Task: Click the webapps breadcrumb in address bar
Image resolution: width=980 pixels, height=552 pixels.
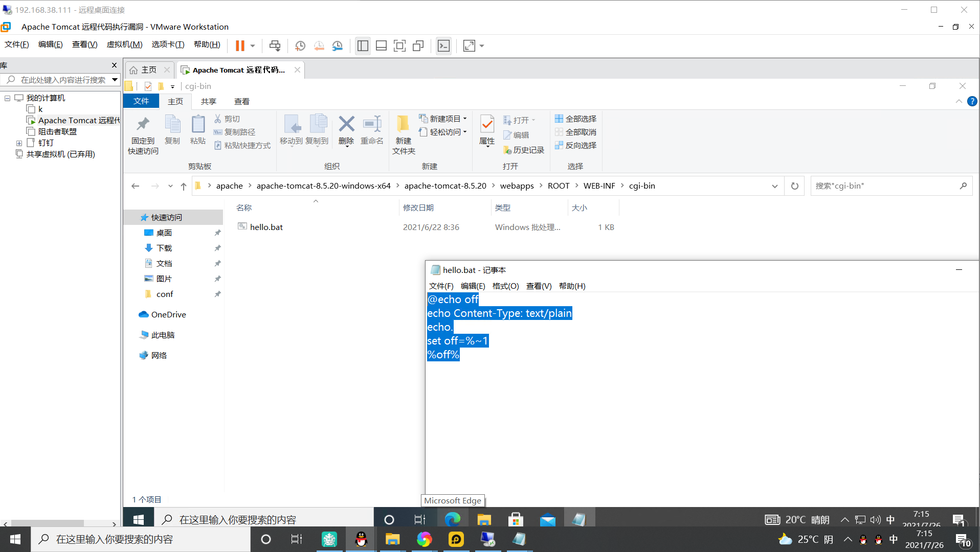Action: coord(517,186)
